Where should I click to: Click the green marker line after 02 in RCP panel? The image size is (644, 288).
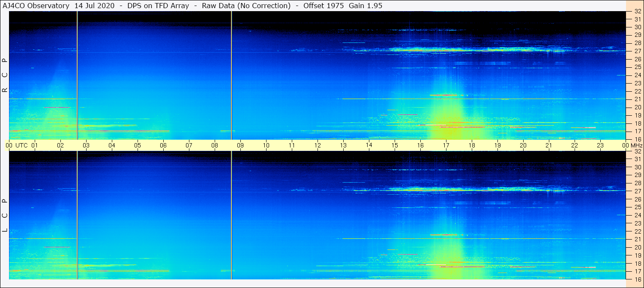coord(77,75)
